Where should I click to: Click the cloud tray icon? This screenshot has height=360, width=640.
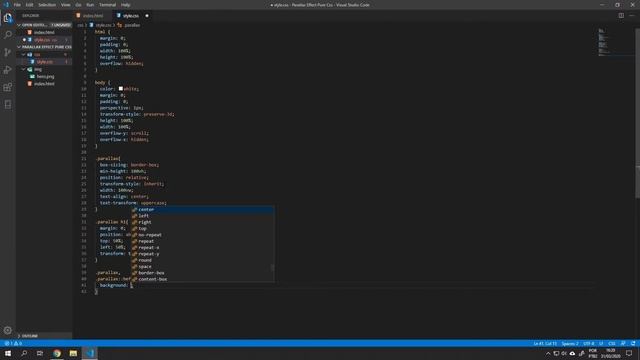tap(572, 353)
